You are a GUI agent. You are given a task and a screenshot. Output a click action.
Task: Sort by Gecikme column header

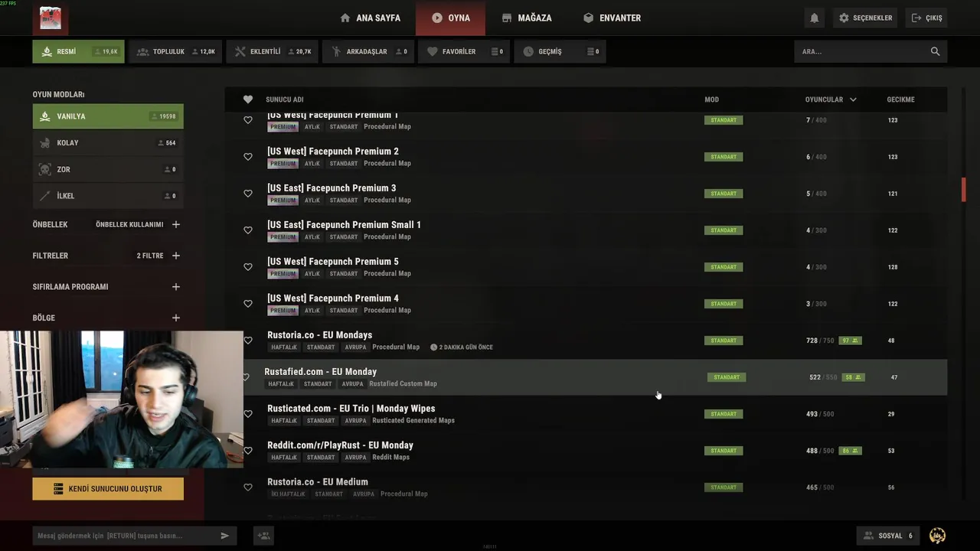tap(900, 99)
